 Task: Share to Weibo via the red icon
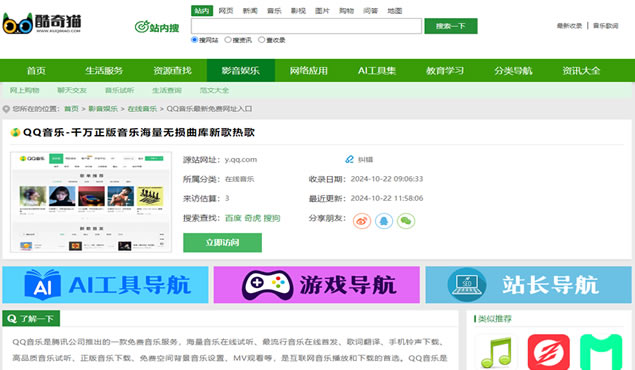pos(362,221)
